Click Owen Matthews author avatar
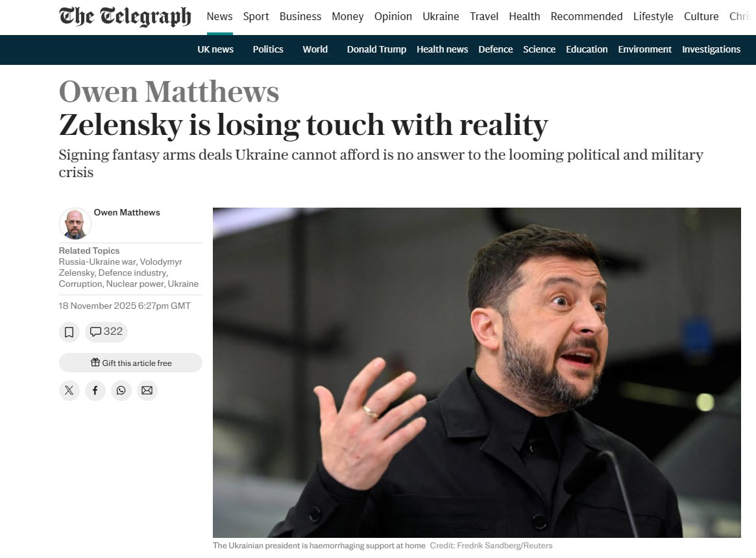The width and height of the screenshot is (756, 558). coord(75,224)
